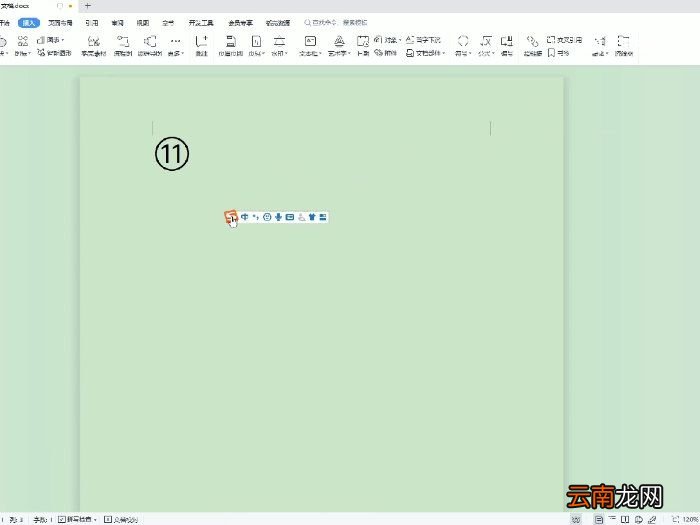Click the dashed frame resource icon
The width and height of the screenshot is (700, 525).
click(x=624, y=46)
